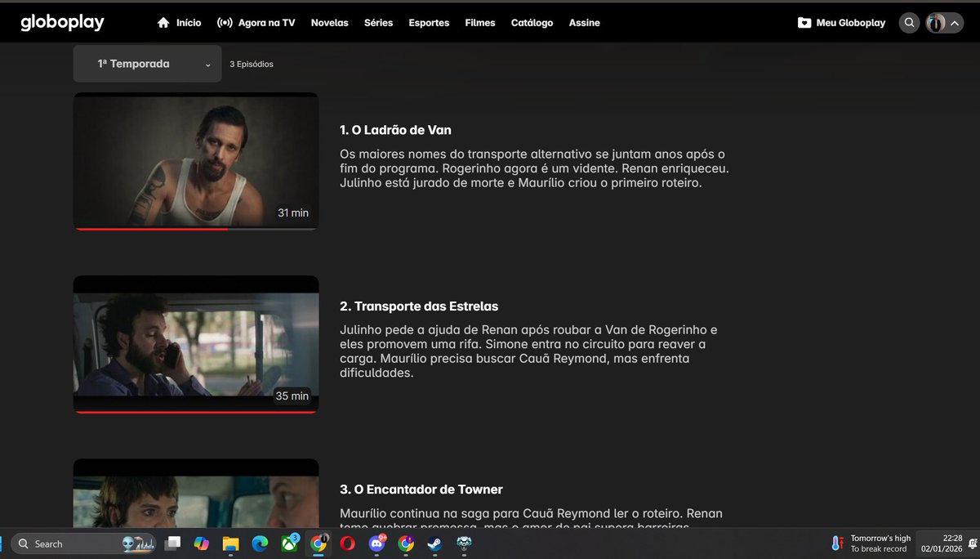Open Agora na TV live section
Image resolution: width=980 pixels, height=559 pixels.
tap(256, 23)
